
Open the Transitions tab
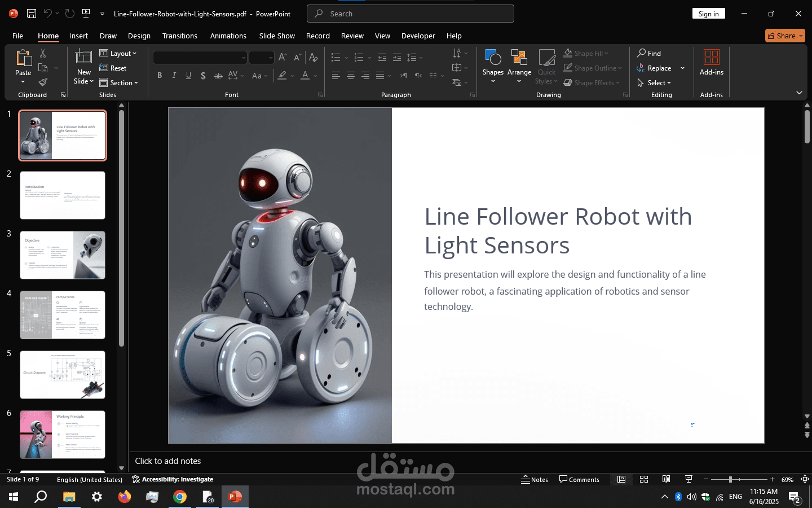pos(180,36)
